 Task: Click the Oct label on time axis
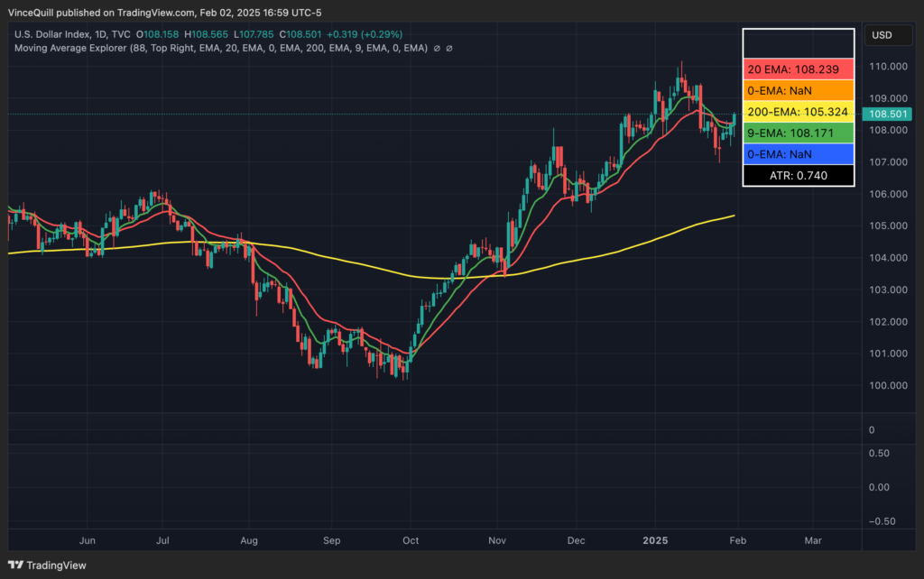tap(411, 540)
